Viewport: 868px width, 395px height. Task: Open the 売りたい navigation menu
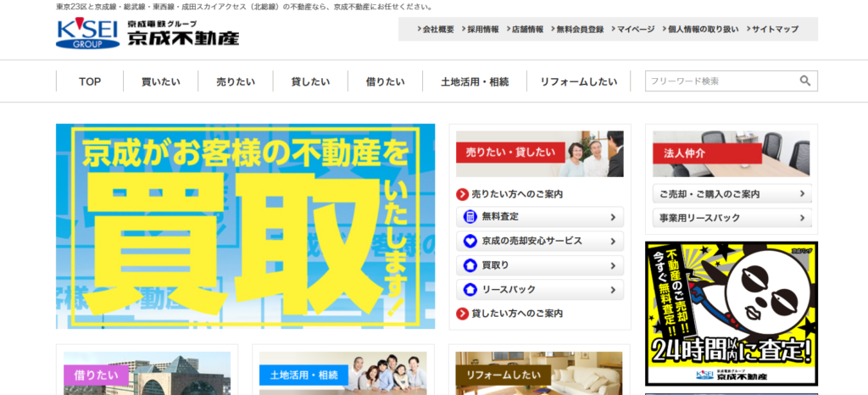[236, 81]
